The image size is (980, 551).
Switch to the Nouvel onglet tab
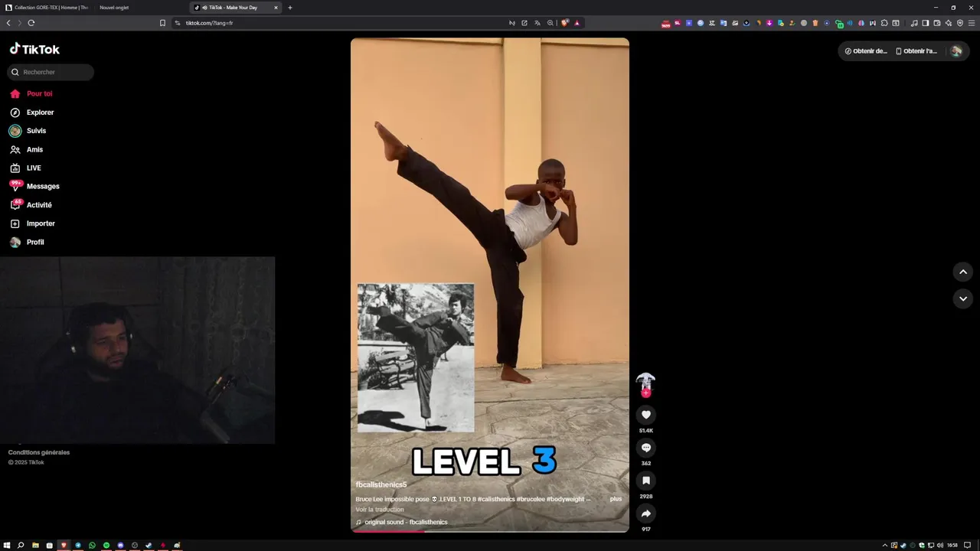coord(115,8)
